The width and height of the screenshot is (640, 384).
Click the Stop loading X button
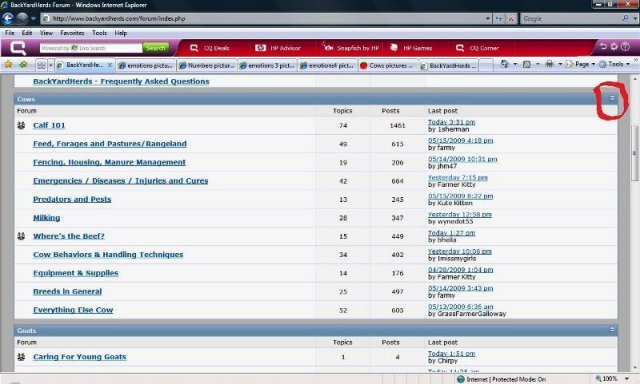(511, 19)
